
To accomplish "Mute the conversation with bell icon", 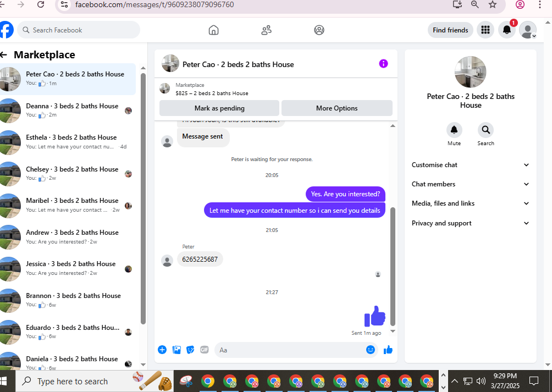I will 454,130.
